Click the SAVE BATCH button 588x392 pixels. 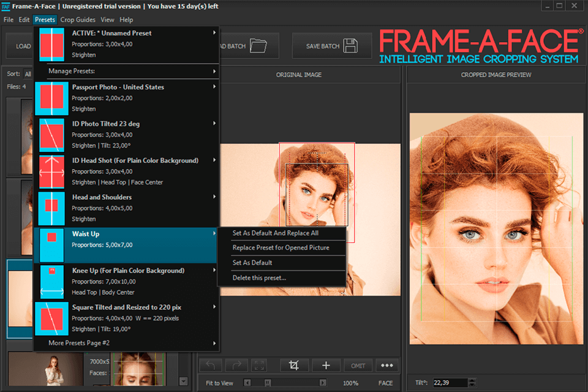coord(332,46)
